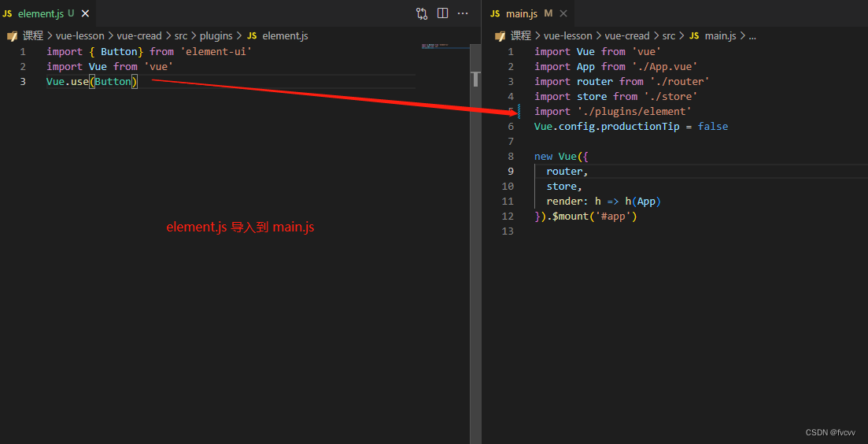The height and width of the screenshot is (444, 868).
Task: Click 'store,' on line 10 of main.js
Action: pos(564,186)
